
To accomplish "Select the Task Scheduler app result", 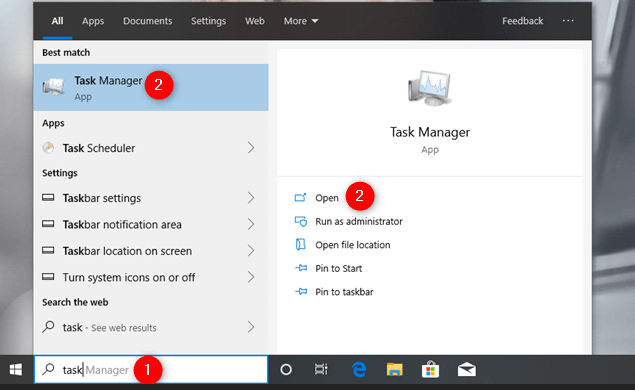I will (151, 148).
